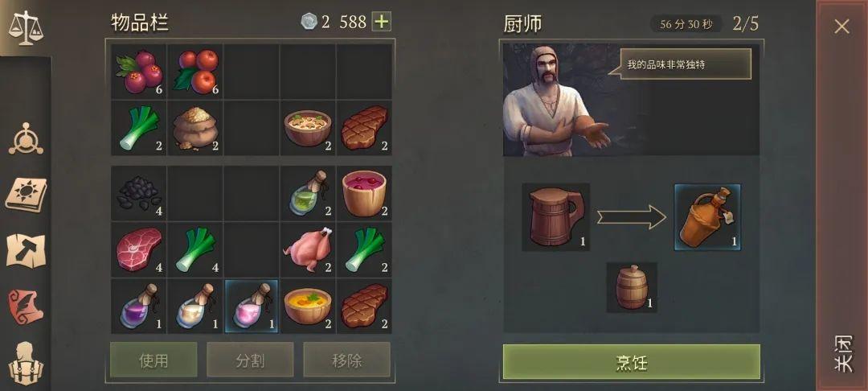868x391 pixels.
Task: Select the black coal pile item
Action: coord(139,193)
